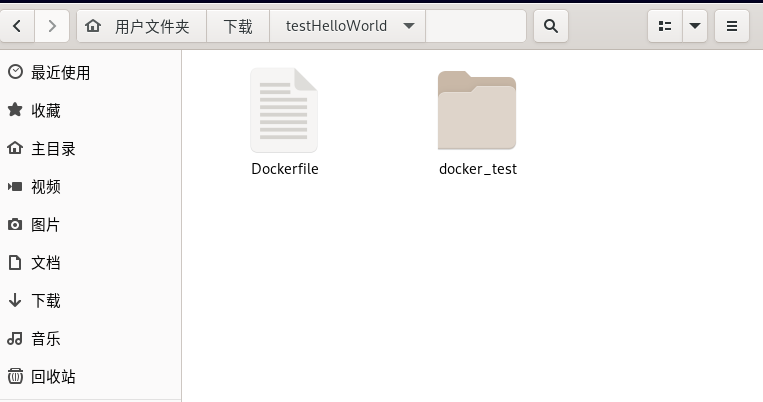Open search with the magnifier icon
The image size is (763, 402).
click(551, 26)
